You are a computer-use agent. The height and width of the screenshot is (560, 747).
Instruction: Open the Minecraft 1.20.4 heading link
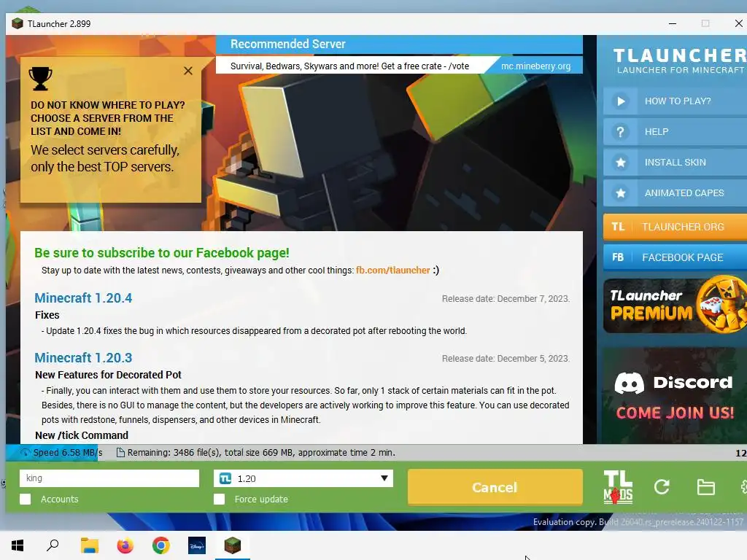83,298
